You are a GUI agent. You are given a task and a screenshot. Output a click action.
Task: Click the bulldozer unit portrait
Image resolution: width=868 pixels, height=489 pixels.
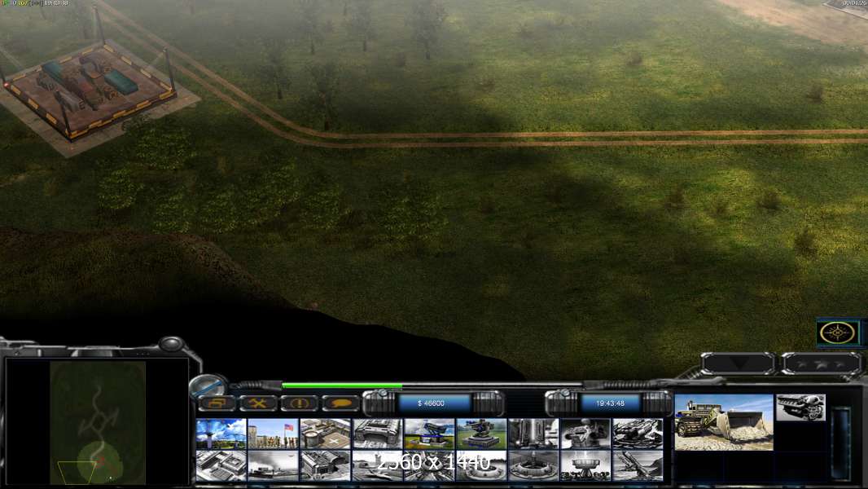(x=724, y=422)
